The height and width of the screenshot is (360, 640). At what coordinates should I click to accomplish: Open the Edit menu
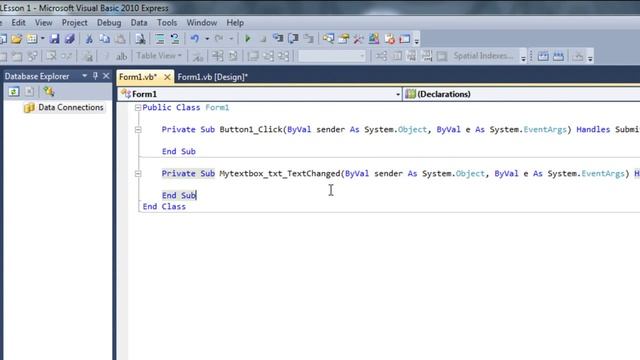pos(18,23)
